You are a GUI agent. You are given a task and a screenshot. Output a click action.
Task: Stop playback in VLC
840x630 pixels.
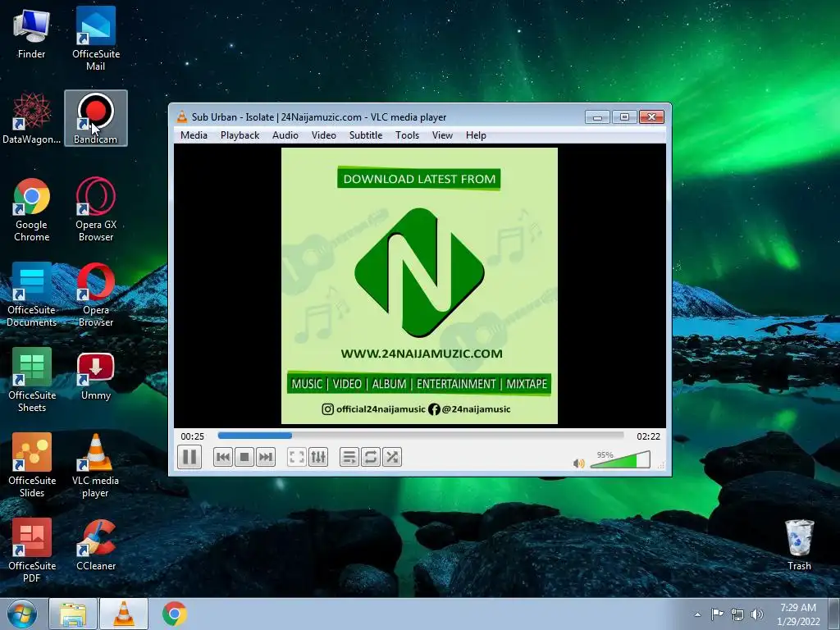[x=244, y=457]
